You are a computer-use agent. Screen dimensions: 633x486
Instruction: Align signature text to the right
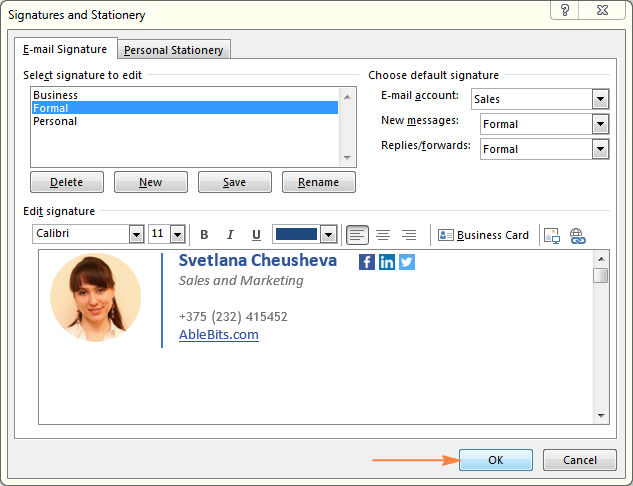pyautogui.click(x=409, y=235)
